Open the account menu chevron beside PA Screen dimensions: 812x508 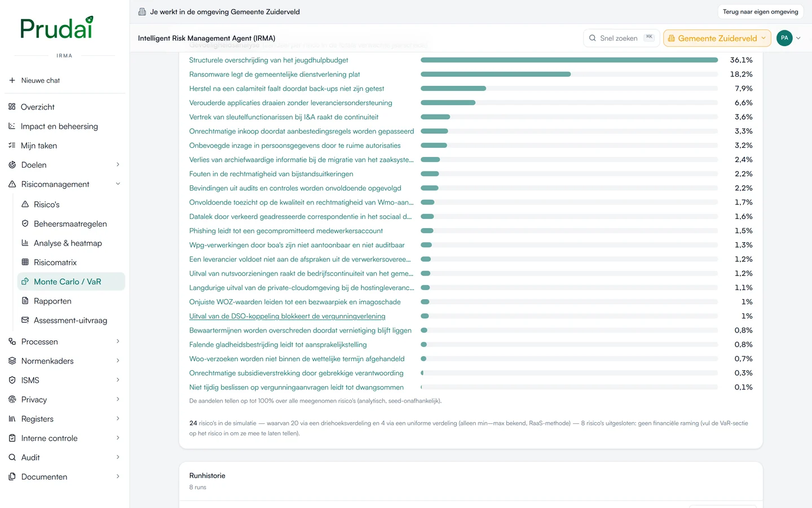(798, 38)
